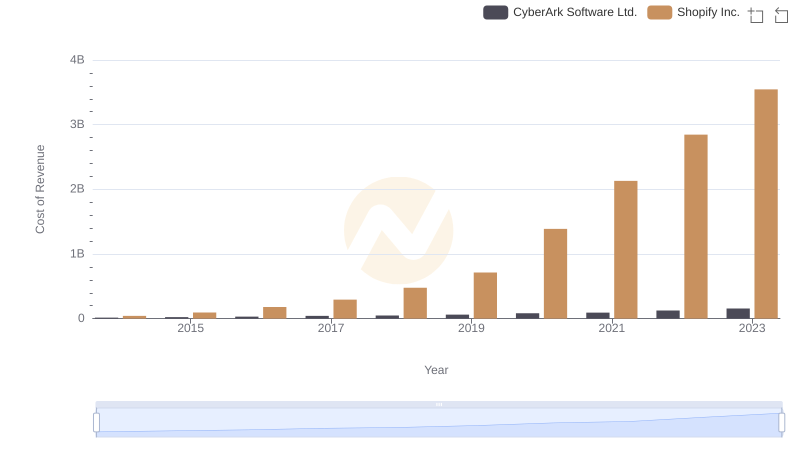This screenshot has height=461, width=800.
Task: Click the 2B y-axis label
Action: click(x=77, y=189)
